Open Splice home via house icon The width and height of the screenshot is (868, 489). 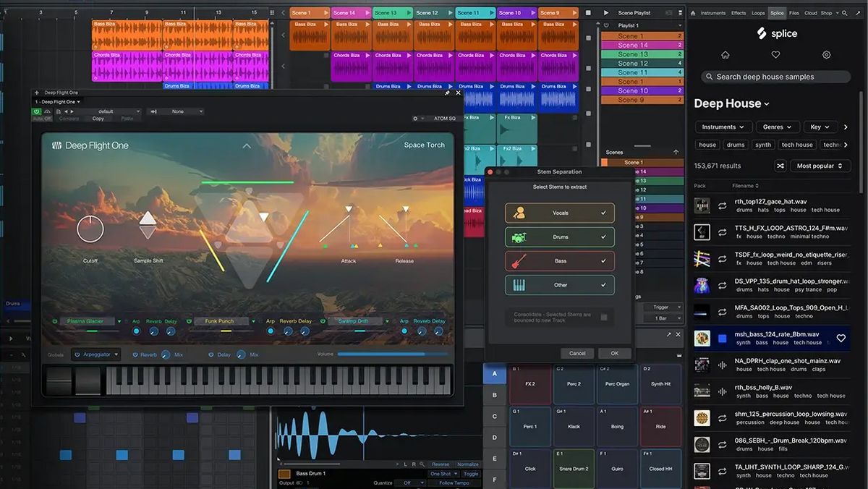pos(726,55)
